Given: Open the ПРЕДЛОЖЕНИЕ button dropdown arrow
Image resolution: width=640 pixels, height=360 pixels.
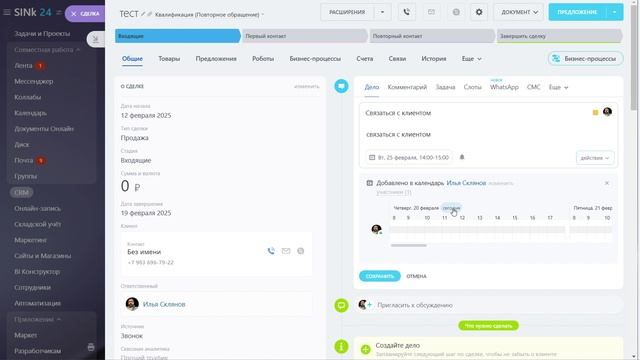Looking at the screenshot, I should (x=614, y=12).
